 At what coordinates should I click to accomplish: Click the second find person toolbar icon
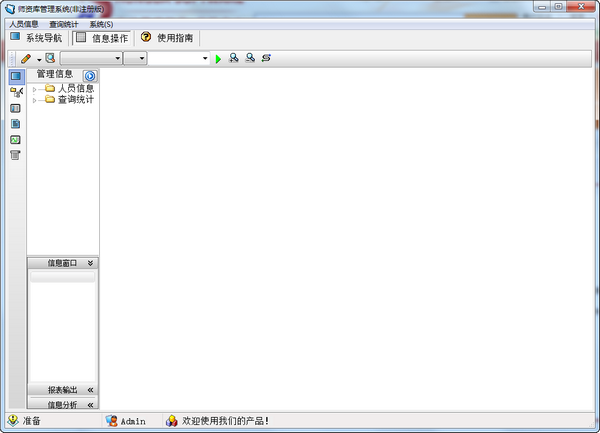point(250,58)
